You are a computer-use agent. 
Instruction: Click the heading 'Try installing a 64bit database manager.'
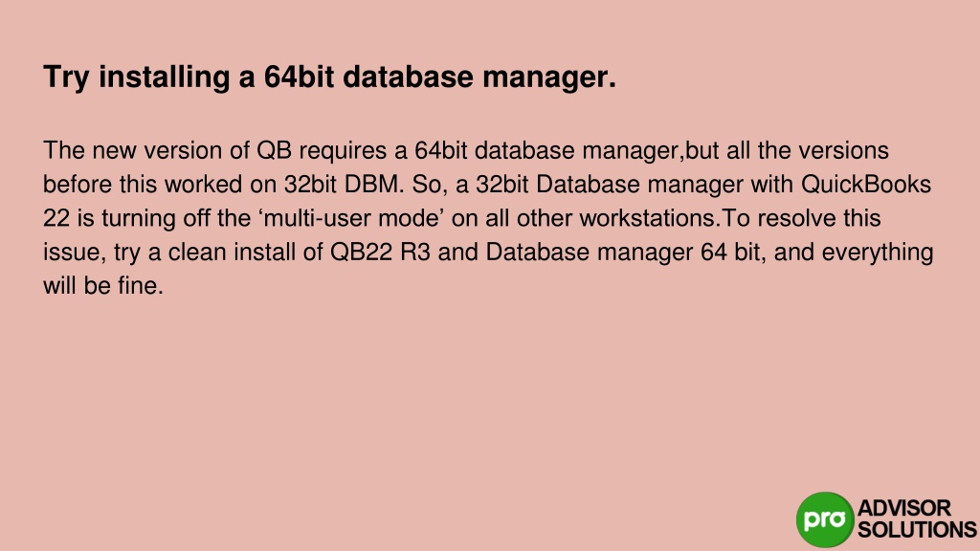[x=329, y=77]
